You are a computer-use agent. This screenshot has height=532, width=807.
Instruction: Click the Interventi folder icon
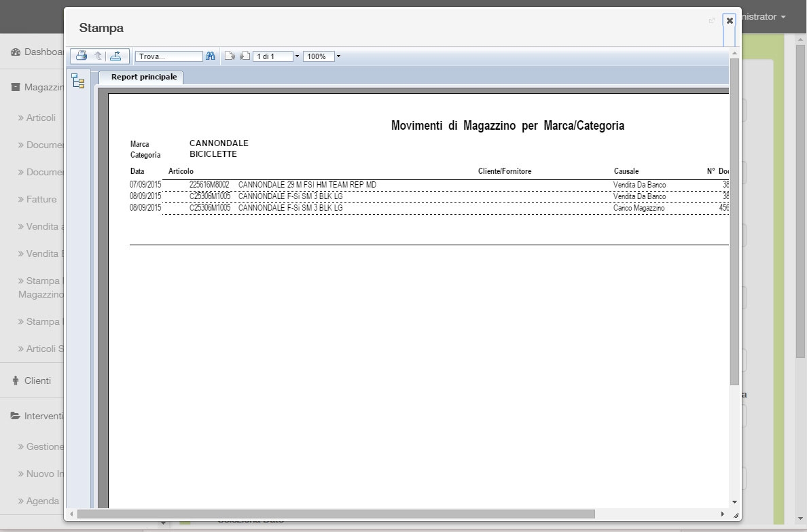tap(16, 416)
